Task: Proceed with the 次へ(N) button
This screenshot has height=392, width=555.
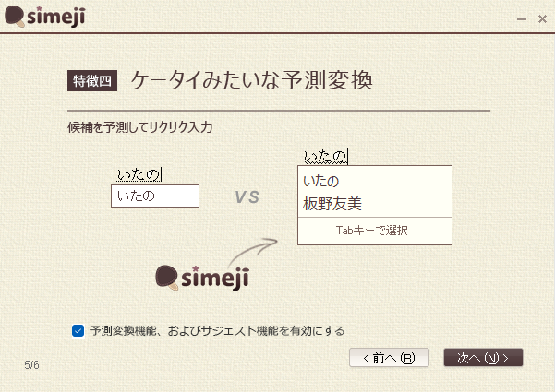Action: [x=483, y=358]
